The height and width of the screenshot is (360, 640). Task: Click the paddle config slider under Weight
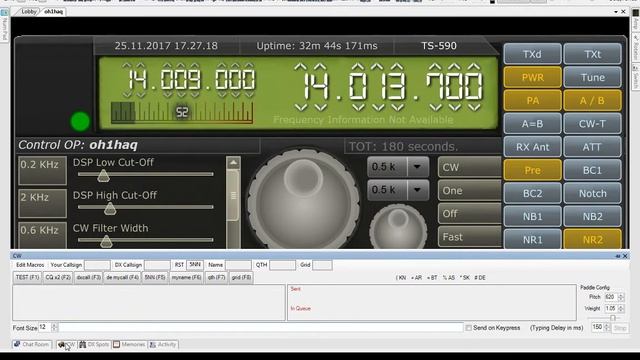[x=603, y=318]
